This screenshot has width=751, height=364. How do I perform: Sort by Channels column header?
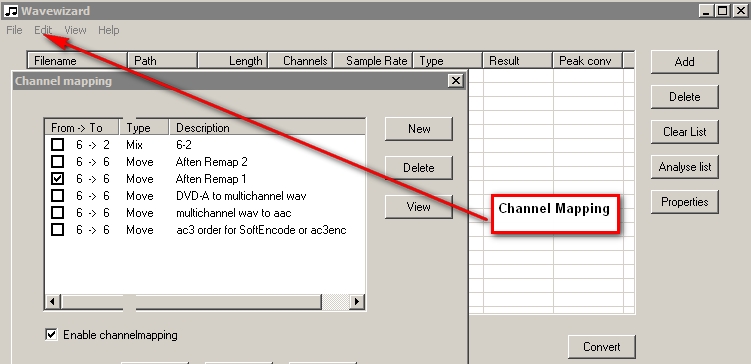[x=301, y=61]
